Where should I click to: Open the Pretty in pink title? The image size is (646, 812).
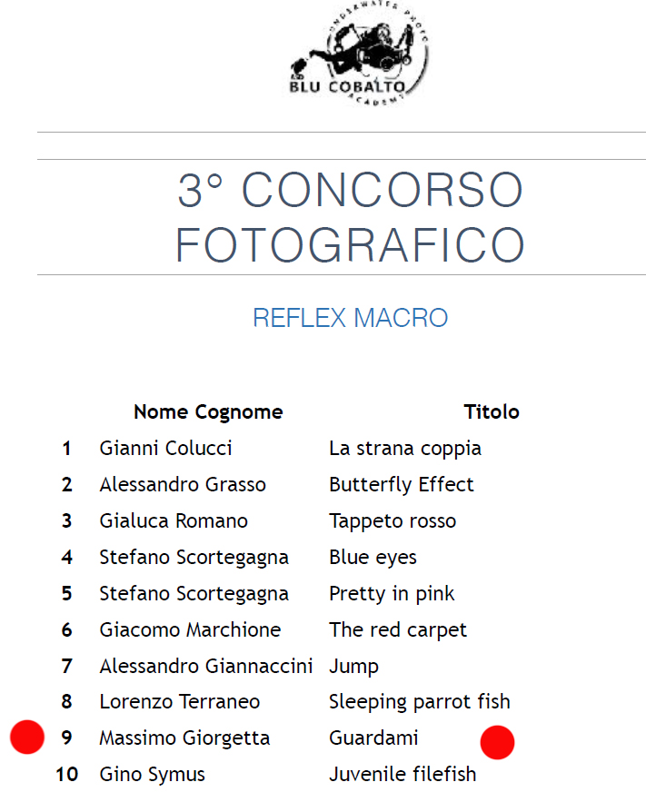coord(392,593)
